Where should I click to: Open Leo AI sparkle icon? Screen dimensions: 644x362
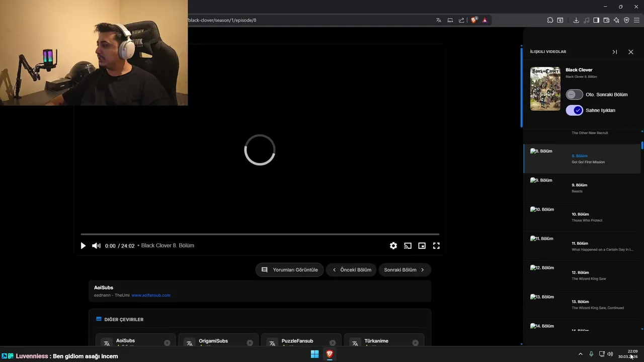pyautogui.click(x=616, y=20)
